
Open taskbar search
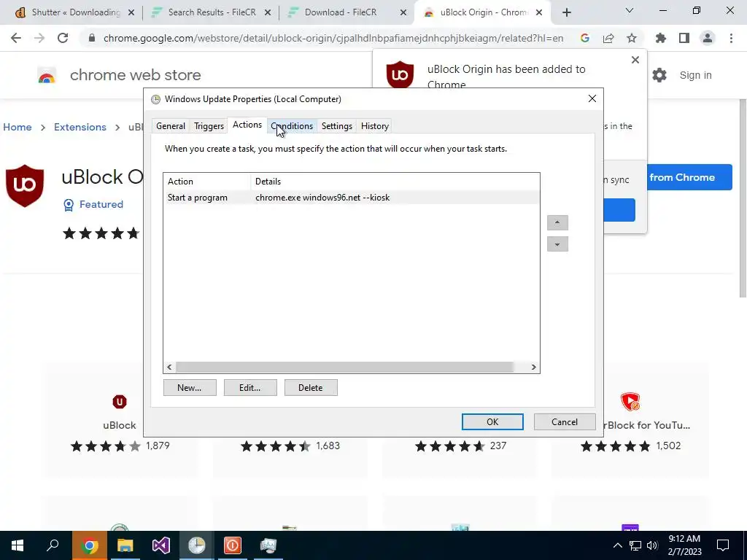click(x=53, y=545)
